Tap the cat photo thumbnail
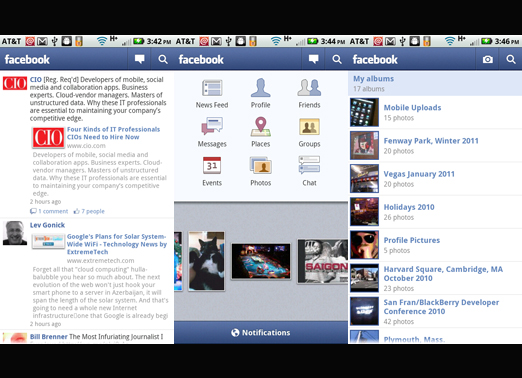522x378 pixels. point(207,261)
